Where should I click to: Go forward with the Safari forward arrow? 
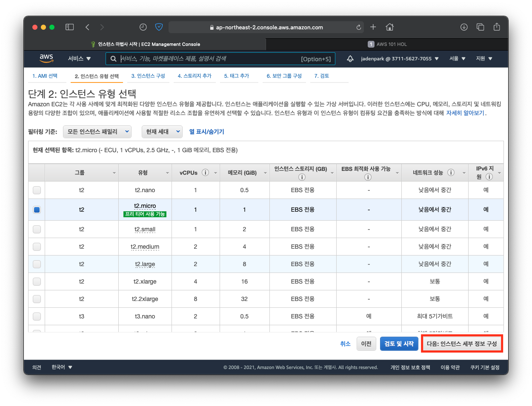point(102,27)
